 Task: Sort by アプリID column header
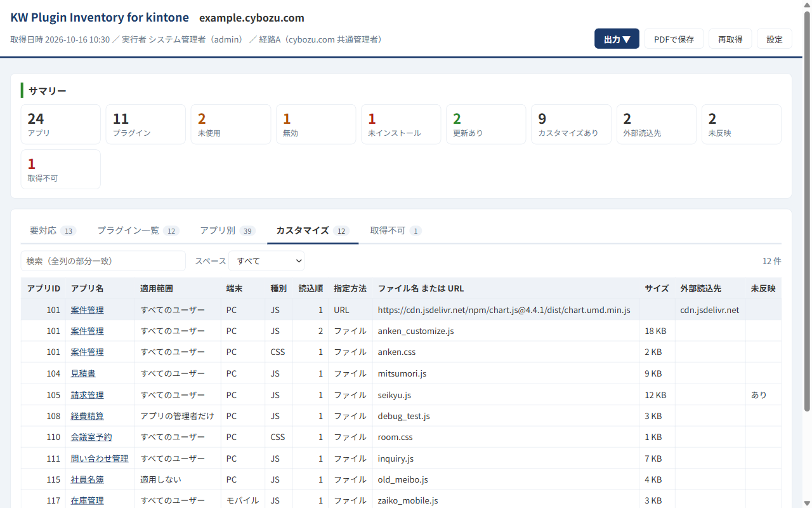tap(43, 288)
